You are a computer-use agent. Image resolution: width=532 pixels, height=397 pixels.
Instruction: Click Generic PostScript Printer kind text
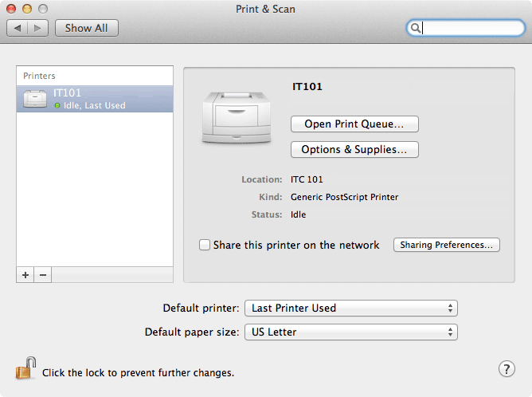[344, 197]
